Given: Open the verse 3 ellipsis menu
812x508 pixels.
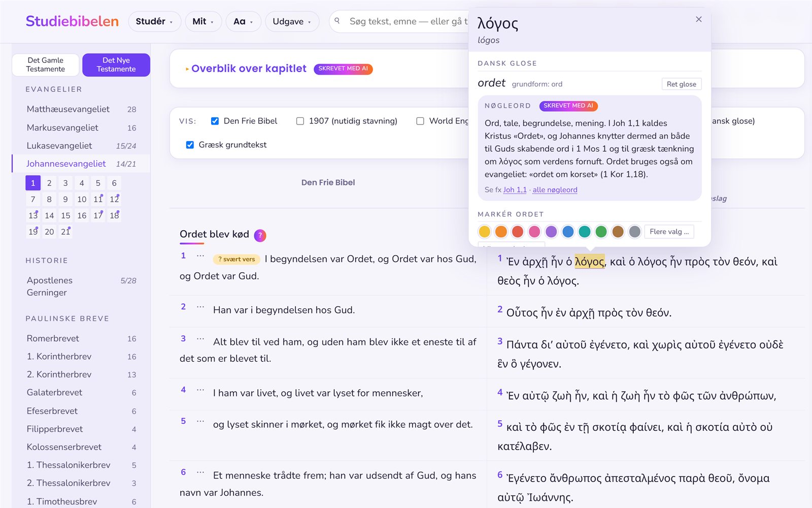Looking at the screenshot, I should (x=200, y=338).
